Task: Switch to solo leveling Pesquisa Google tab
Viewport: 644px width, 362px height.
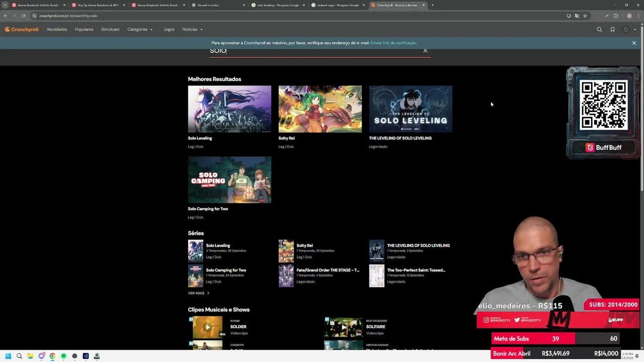Action: point(278,5)
